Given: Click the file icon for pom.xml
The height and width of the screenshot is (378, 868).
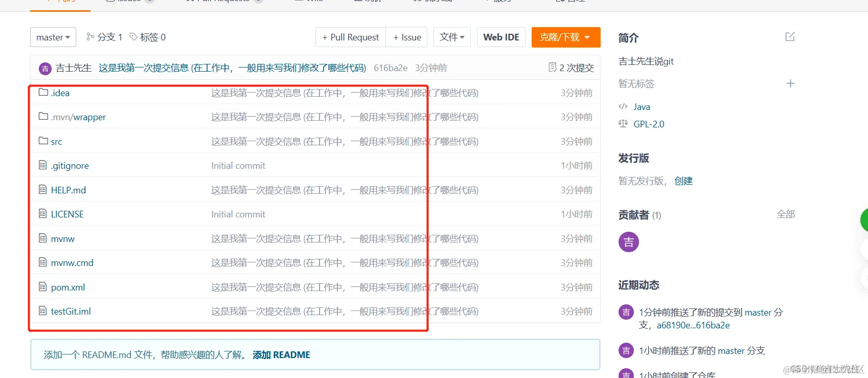Looking at the screenshot, I should tap(43, 286).
